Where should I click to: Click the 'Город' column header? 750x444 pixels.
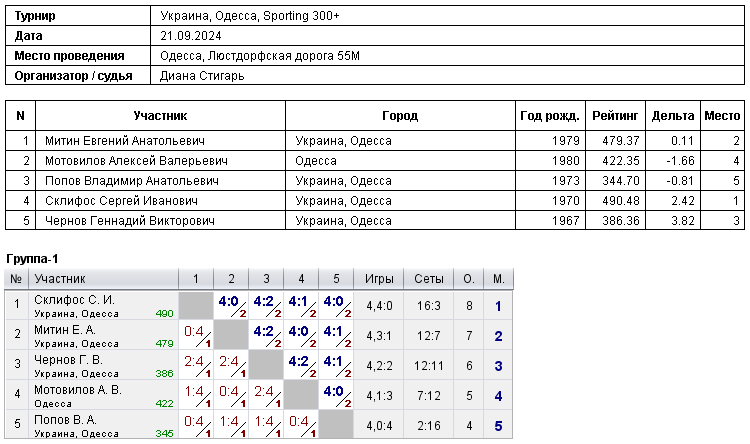click(400, 116)
